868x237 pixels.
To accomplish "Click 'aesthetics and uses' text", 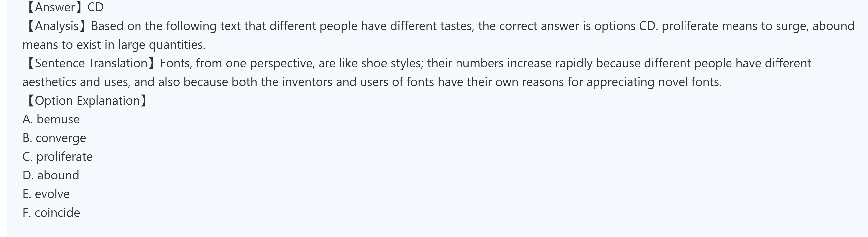I will 76,82.
